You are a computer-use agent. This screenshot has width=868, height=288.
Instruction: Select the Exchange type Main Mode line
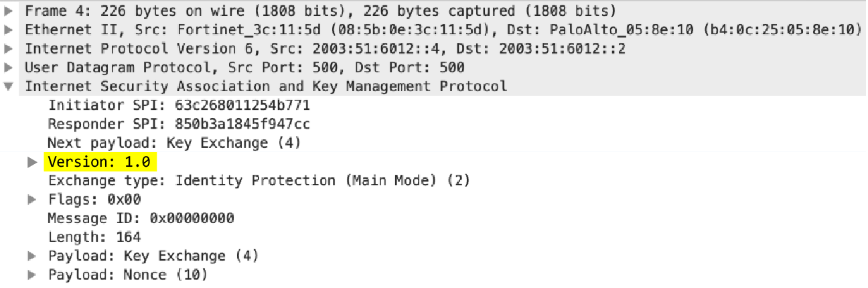tap(259, 180)
